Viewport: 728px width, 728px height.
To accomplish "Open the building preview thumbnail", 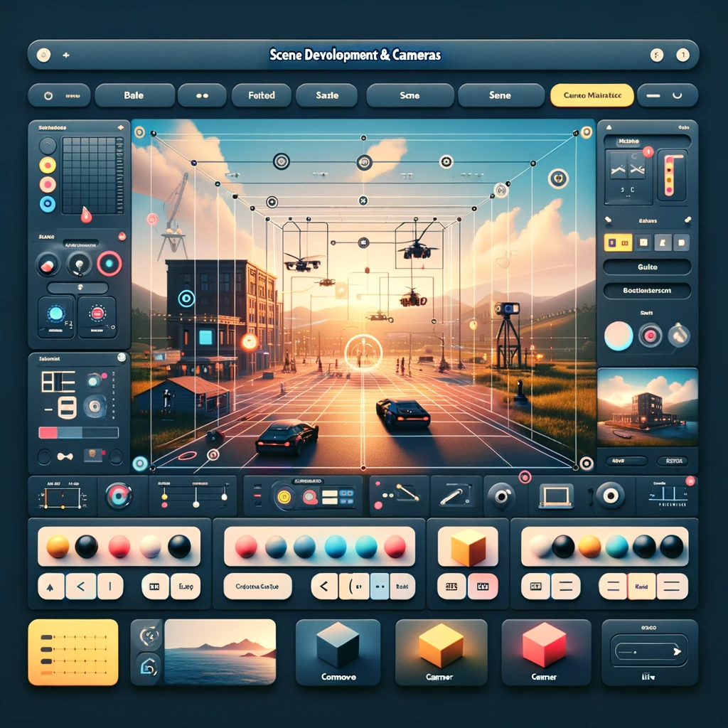I will pyautogui.click(x=647, y=407).
